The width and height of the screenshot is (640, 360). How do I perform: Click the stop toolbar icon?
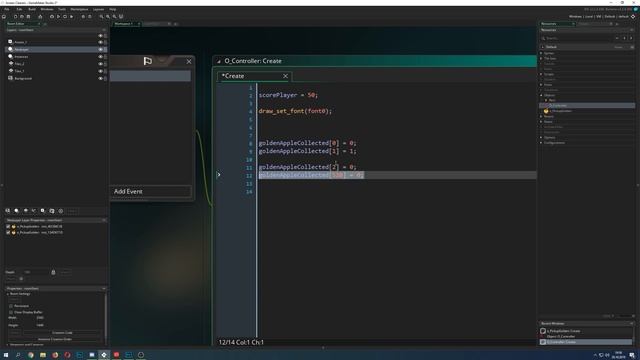[65, 17]
